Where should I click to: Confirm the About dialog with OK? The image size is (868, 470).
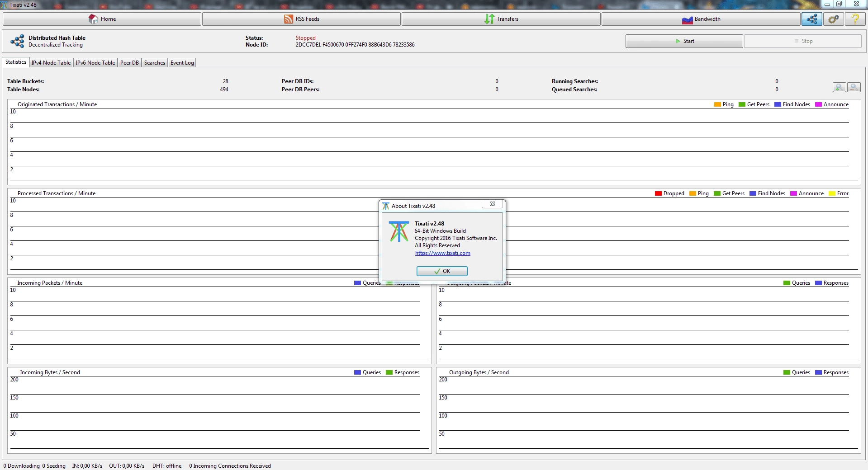(x=442, y=271)
